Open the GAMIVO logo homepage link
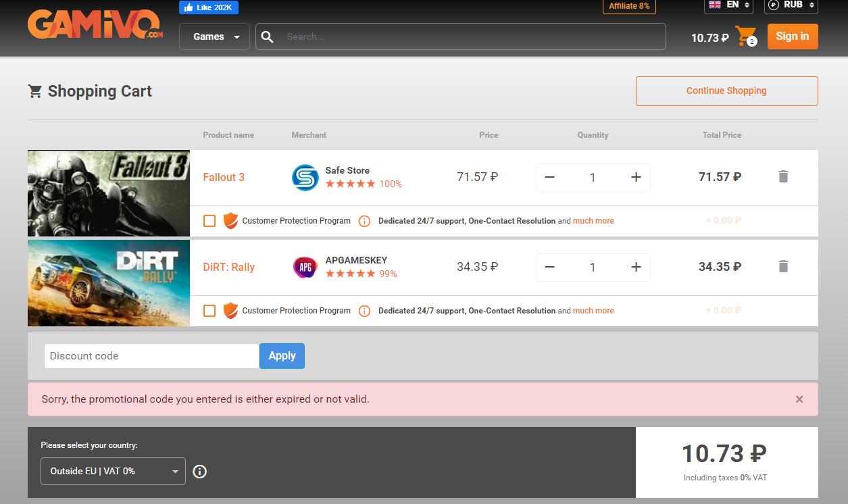 coord(95,24)
